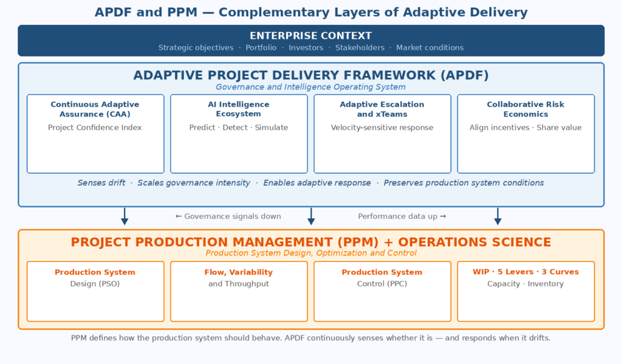Viewport: 622px width, 364px height.
Task: Click 'Production System Design, Optimization and Control' subtitle
Action: (x=311, y=253)
